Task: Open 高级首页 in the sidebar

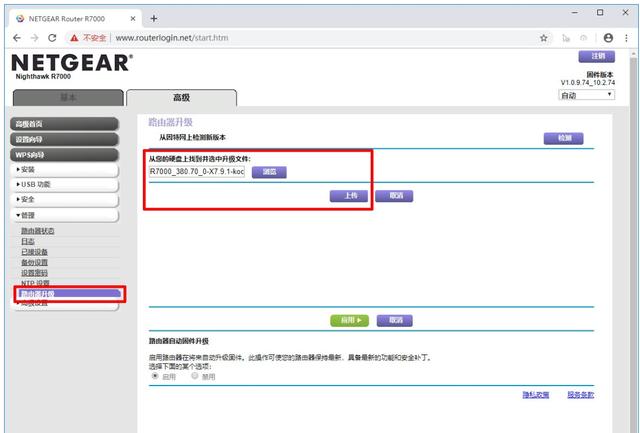Action: point(64,124)
